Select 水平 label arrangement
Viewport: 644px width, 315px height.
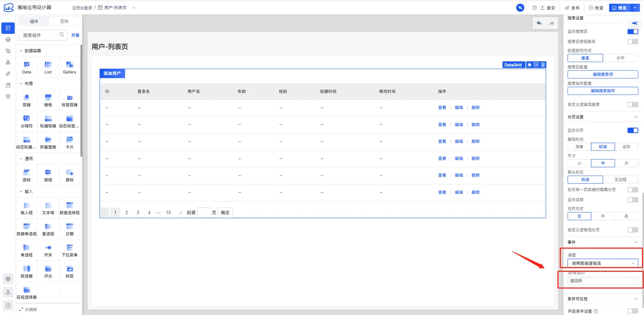(x=621, y=58)
